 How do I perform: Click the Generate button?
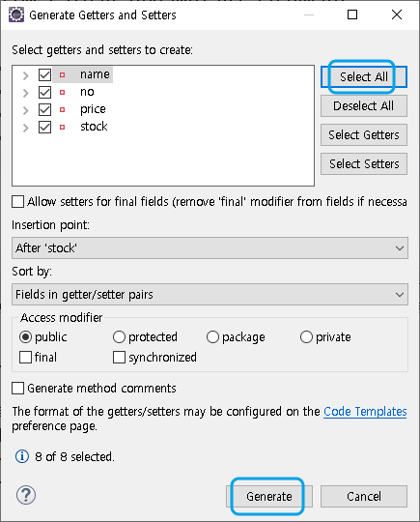269,496
